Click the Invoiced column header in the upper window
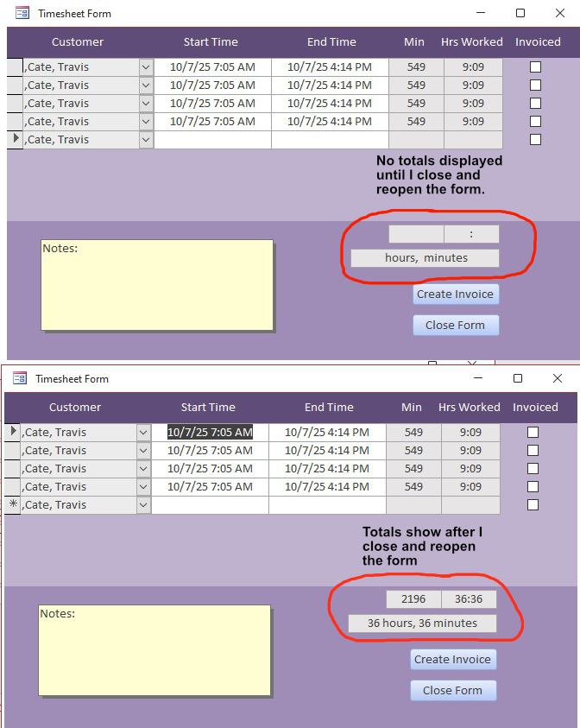 pos(538,41)
